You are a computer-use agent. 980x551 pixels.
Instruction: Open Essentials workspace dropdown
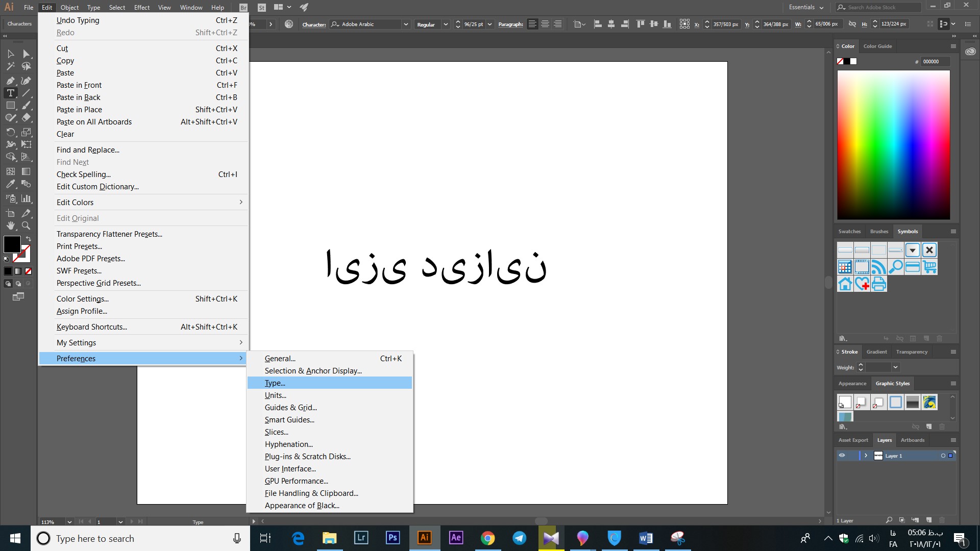[x=806, y=7]
